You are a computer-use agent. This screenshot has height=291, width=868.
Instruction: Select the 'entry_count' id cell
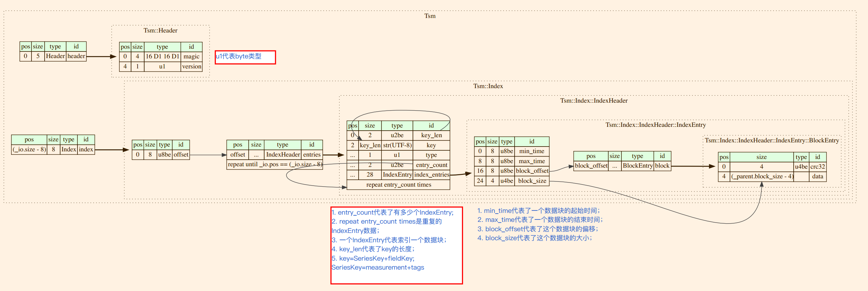pos(431,165)
